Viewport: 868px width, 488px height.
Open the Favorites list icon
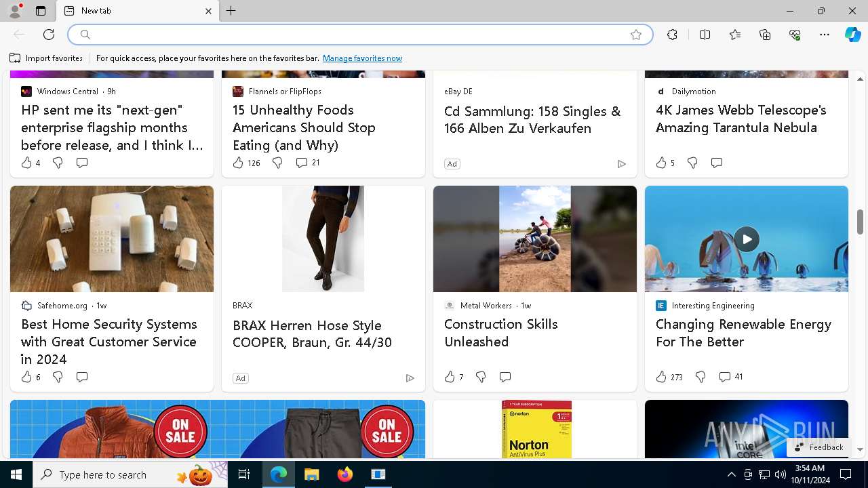pos(735,35)
